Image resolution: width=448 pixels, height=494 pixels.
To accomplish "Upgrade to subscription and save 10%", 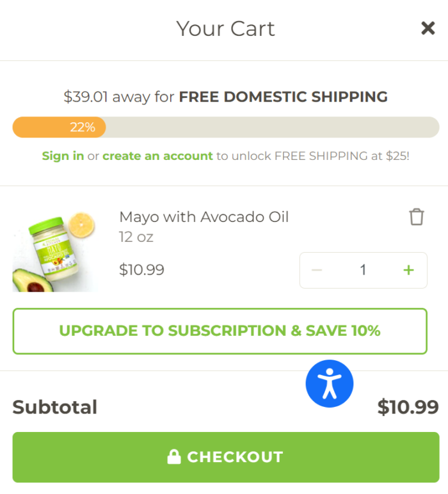I will 220,331.
